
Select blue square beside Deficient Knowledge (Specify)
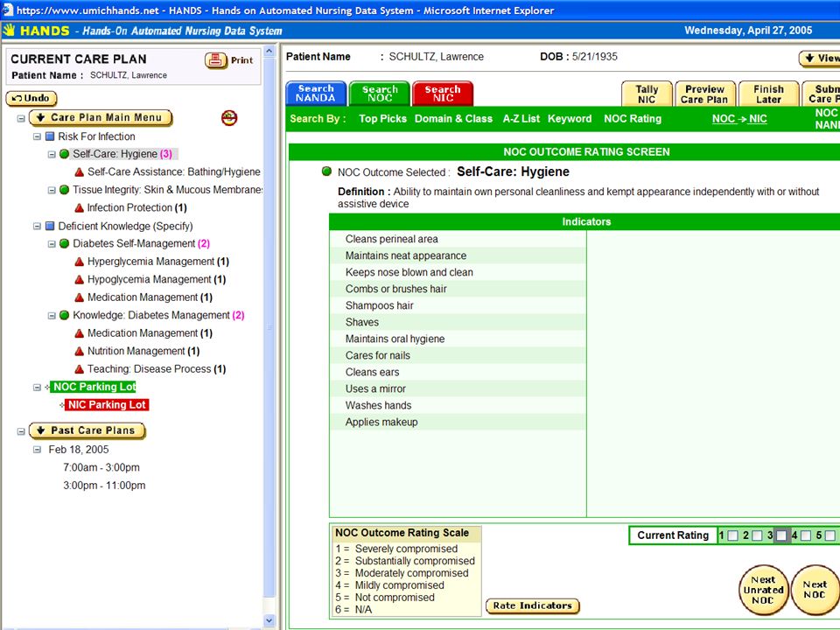(50, 226)
